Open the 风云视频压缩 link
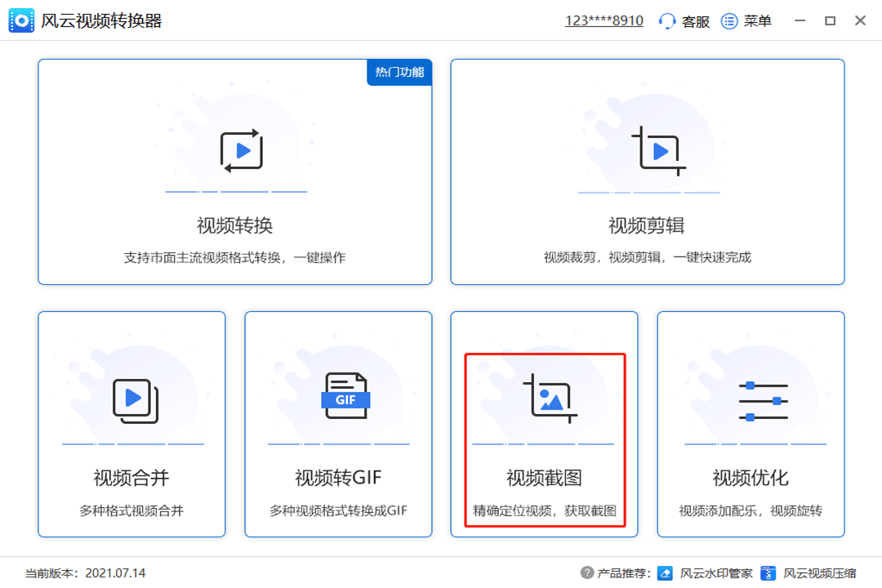The image size is (882, 588). coord(820,573)
